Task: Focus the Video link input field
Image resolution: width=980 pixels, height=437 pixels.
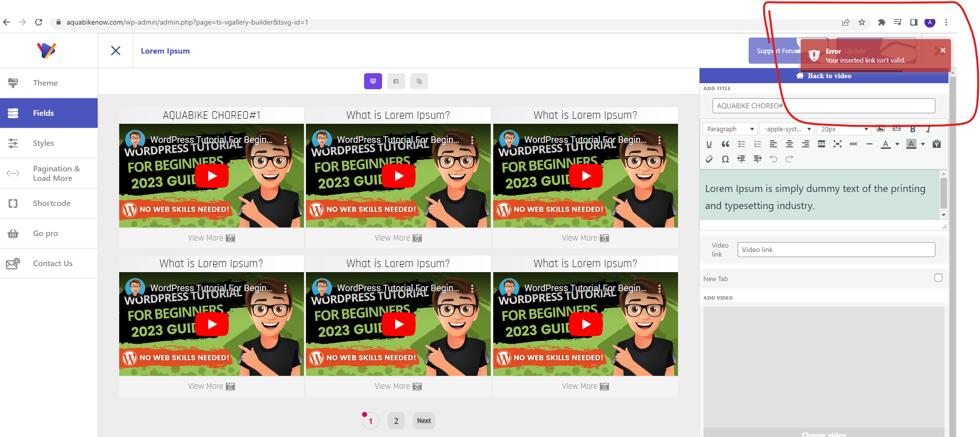Action: click(836, 250)
